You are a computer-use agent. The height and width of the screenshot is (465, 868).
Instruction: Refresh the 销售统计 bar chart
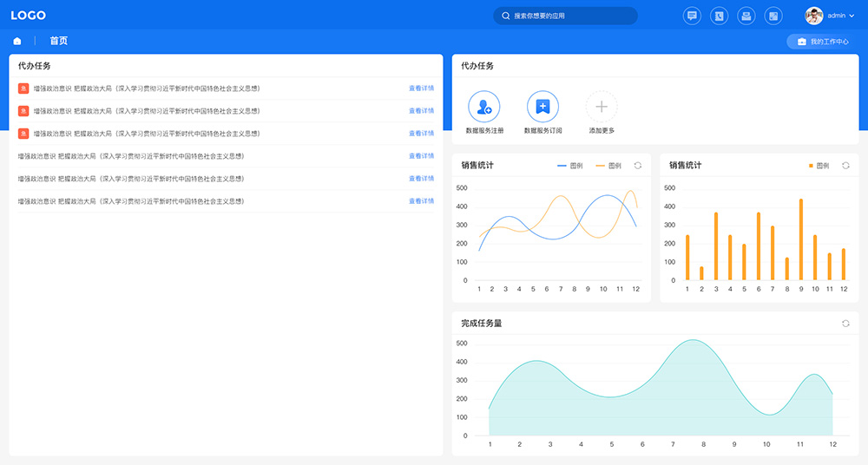(x=845, y=166)
